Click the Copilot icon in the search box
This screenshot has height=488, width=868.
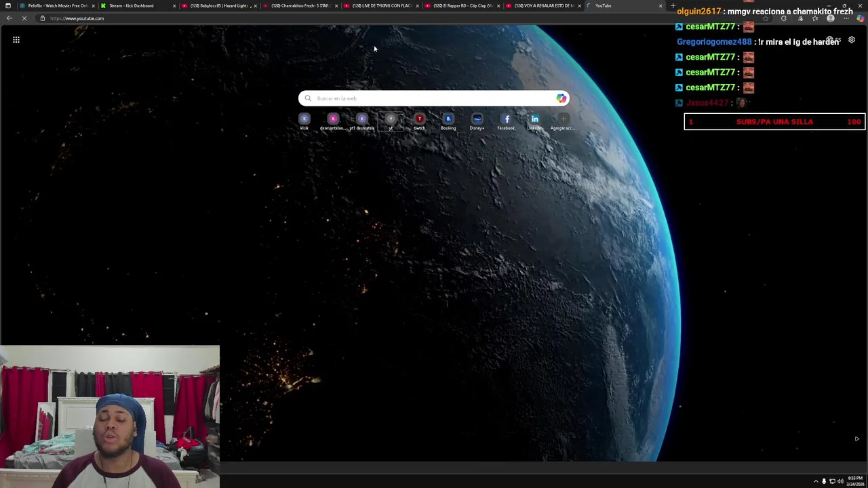pyautogui.click(x=561, y=98)
